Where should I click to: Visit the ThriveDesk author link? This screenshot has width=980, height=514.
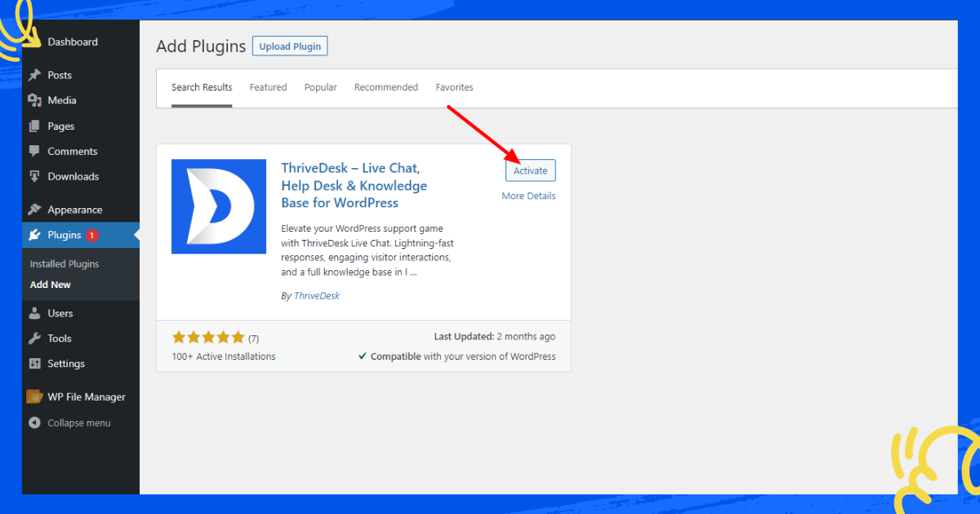[317, 296]
